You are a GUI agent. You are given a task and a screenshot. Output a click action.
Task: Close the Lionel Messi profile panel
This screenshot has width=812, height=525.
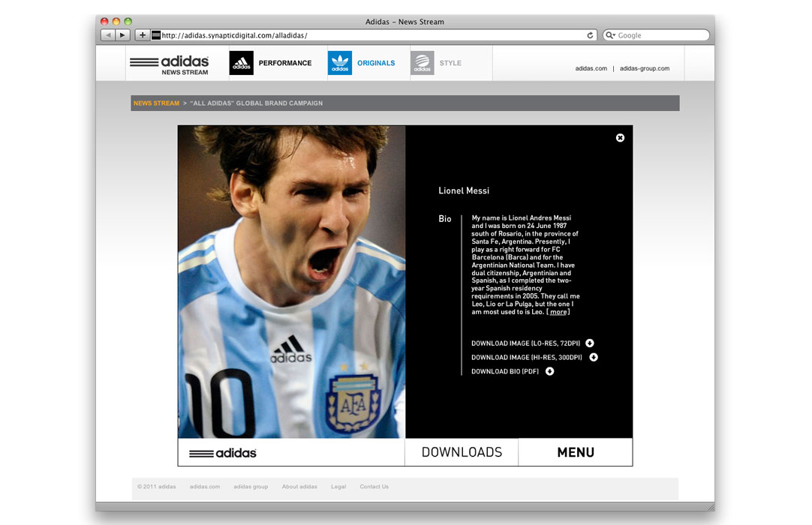coord(620,138)
